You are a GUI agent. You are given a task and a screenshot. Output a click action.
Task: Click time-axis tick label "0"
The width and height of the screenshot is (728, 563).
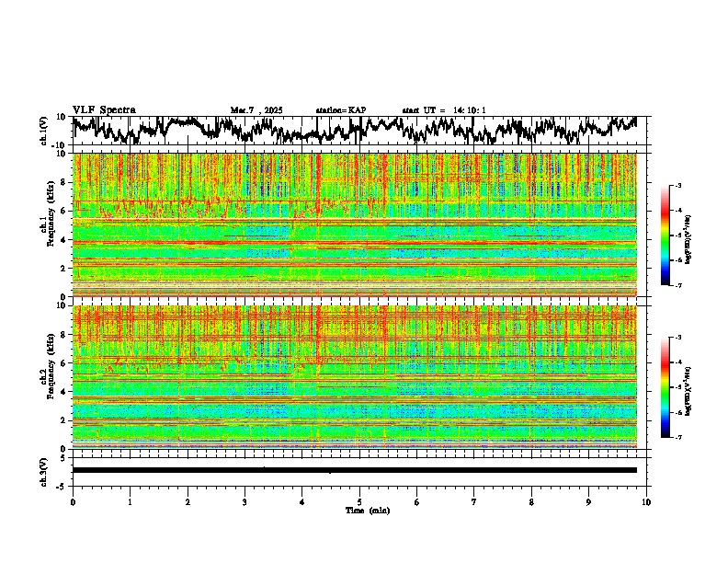click(x=73, y=502)
